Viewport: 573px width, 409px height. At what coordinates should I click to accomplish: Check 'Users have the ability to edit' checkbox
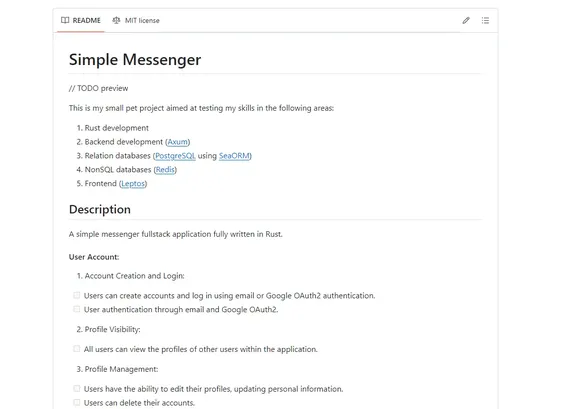[x=76, y=388]
